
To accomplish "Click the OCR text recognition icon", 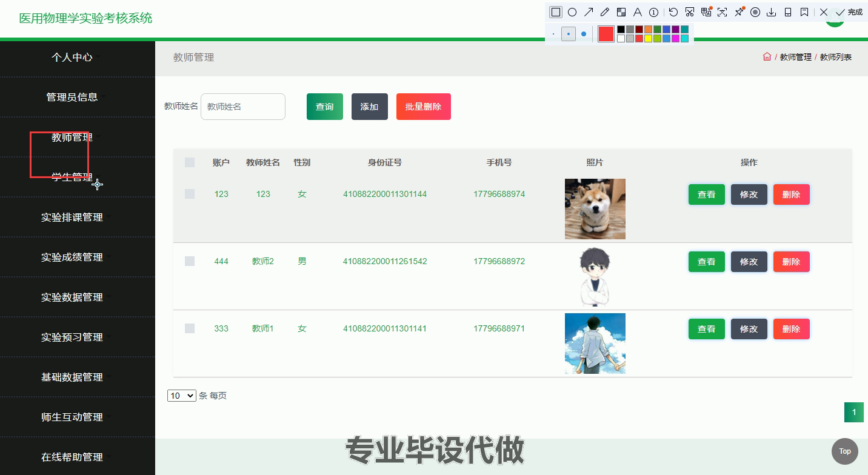I will tap(723, 12).
